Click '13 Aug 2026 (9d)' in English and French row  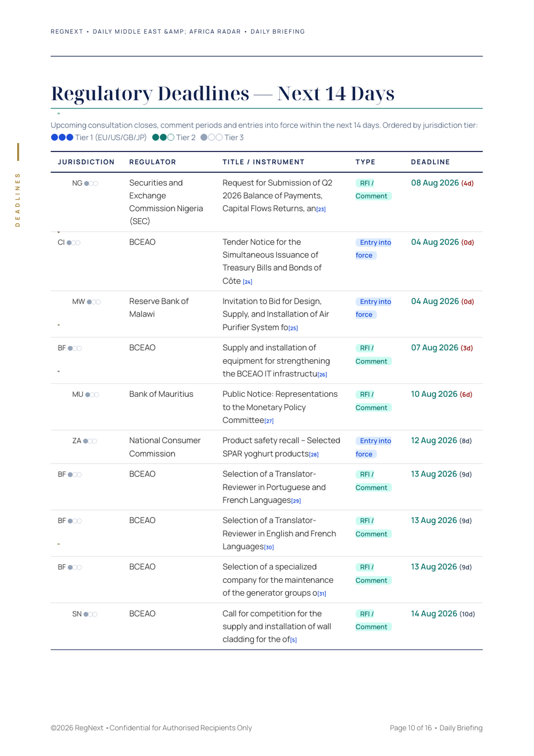tap(442, 520)
